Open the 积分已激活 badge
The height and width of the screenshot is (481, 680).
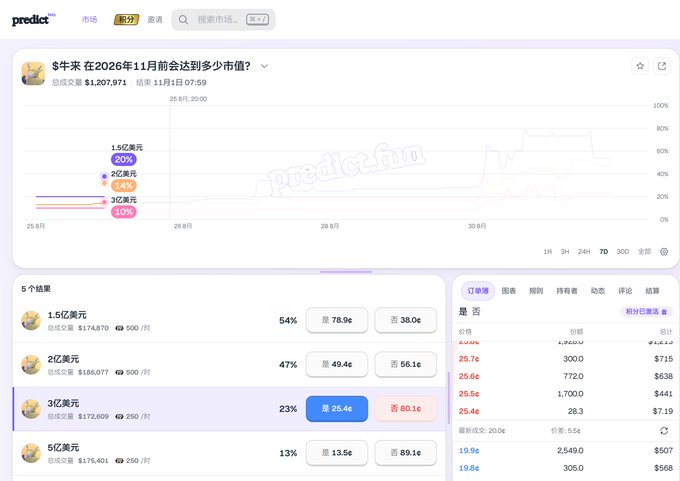tap(646, 311)
